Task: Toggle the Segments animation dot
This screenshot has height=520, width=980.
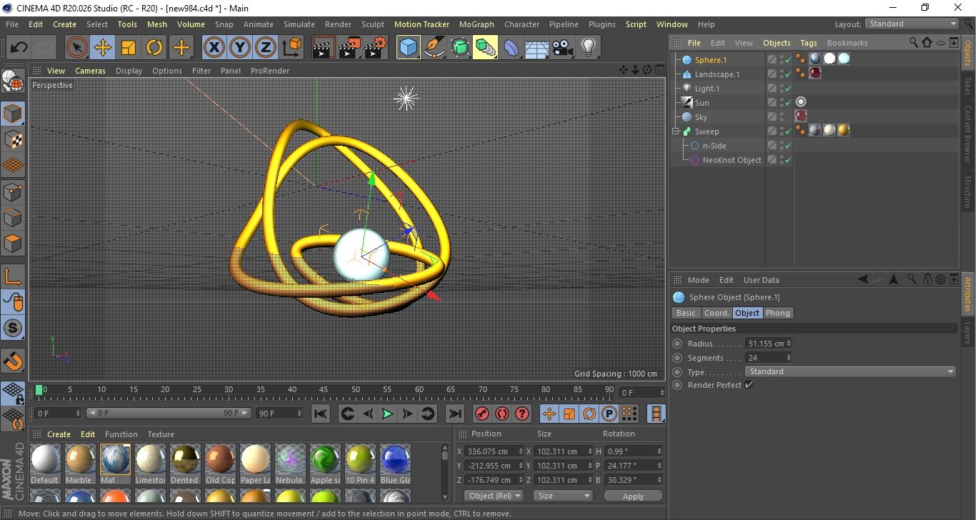Action: 677,358
